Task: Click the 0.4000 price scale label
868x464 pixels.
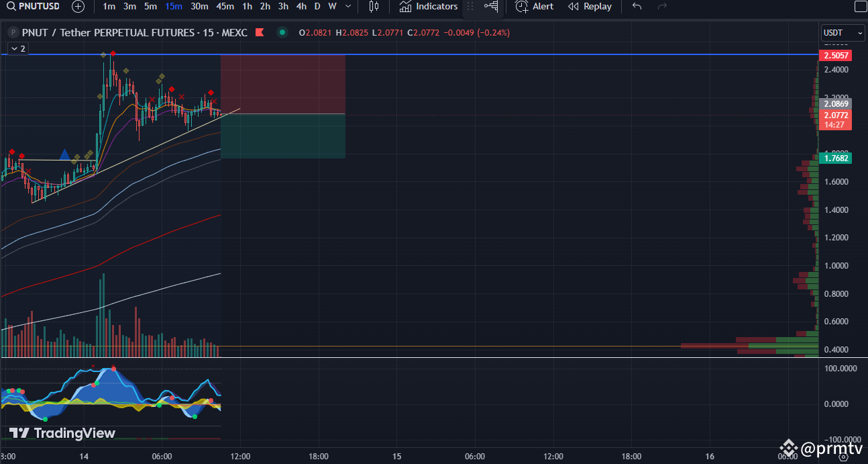Action: [x=836, y=350]
